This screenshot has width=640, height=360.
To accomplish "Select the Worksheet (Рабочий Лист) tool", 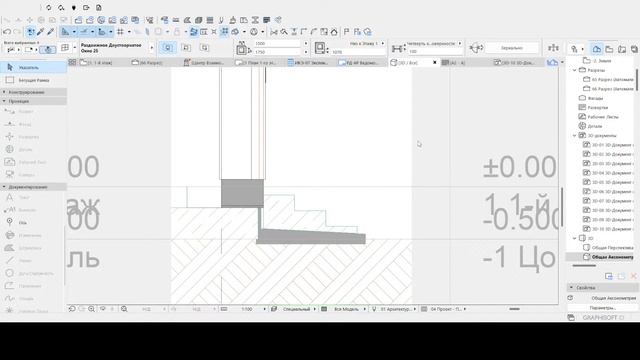I will [33, 162].
